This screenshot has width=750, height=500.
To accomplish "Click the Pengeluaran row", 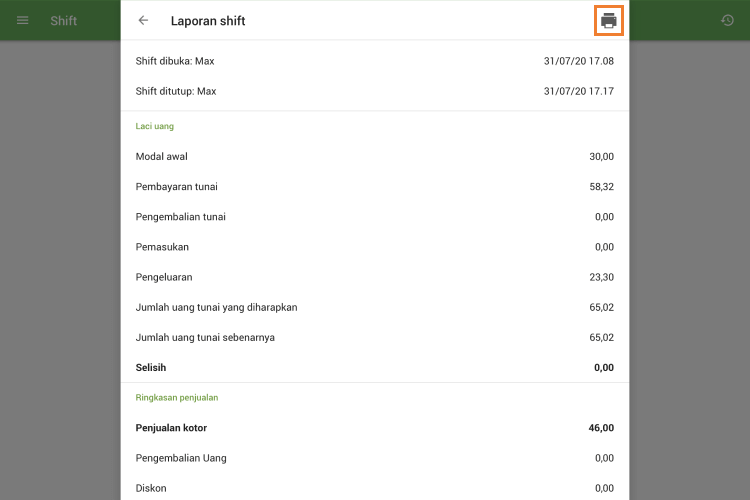I will [x=374, y=277].
